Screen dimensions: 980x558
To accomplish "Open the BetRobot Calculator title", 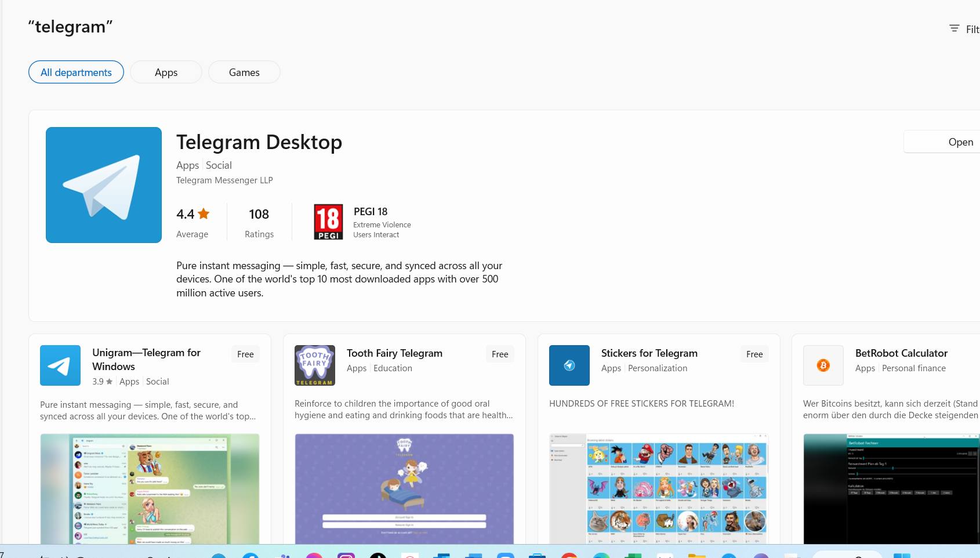I will pyautogui.click(x=901, y=353).
